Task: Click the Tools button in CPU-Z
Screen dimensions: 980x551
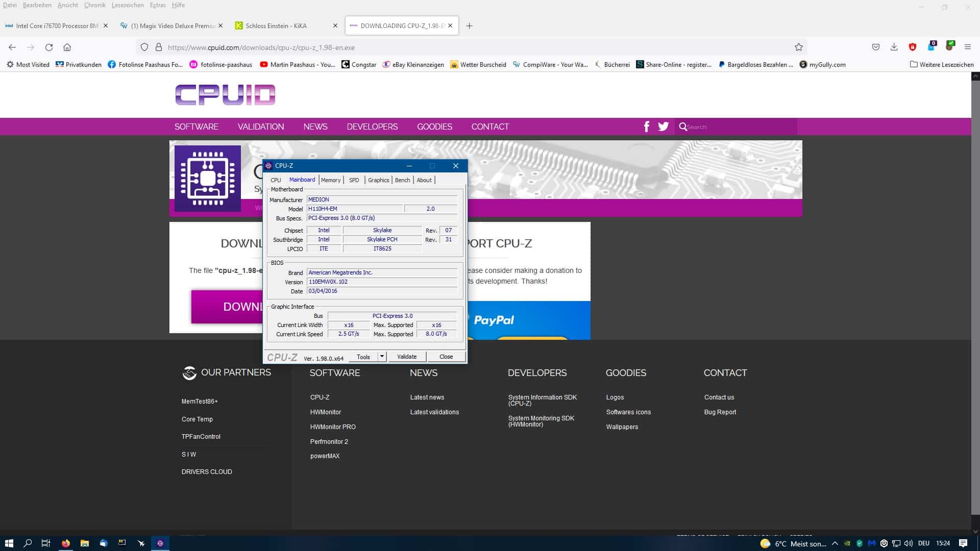Action: [x=363, y=357]
